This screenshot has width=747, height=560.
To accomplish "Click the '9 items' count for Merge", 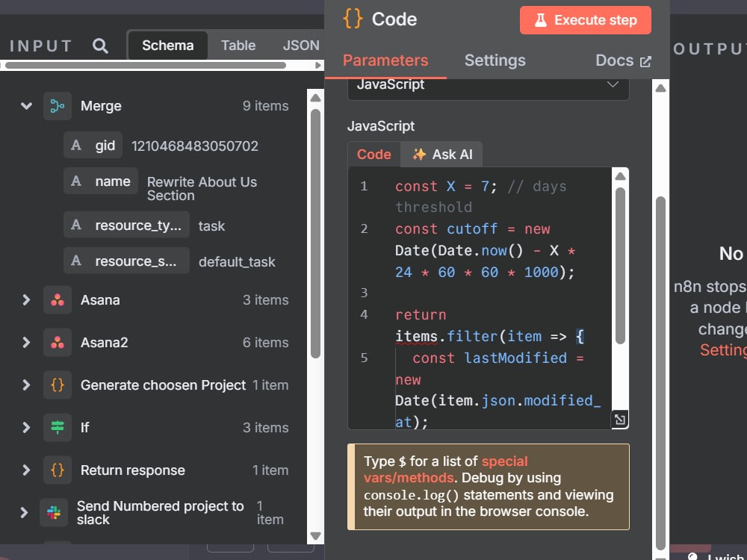I will [265, 106].
